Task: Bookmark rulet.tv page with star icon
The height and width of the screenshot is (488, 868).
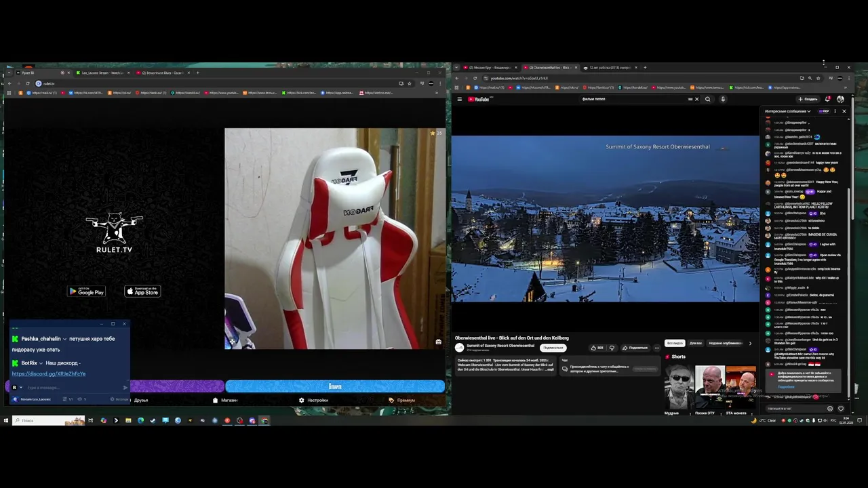Action: [x=410, y=83]
